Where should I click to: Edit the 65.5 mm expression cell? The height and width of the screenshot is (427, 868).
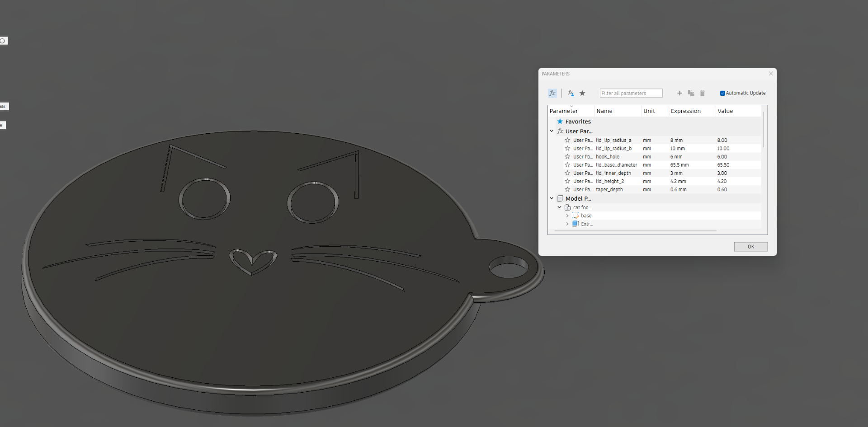[692, 165]
